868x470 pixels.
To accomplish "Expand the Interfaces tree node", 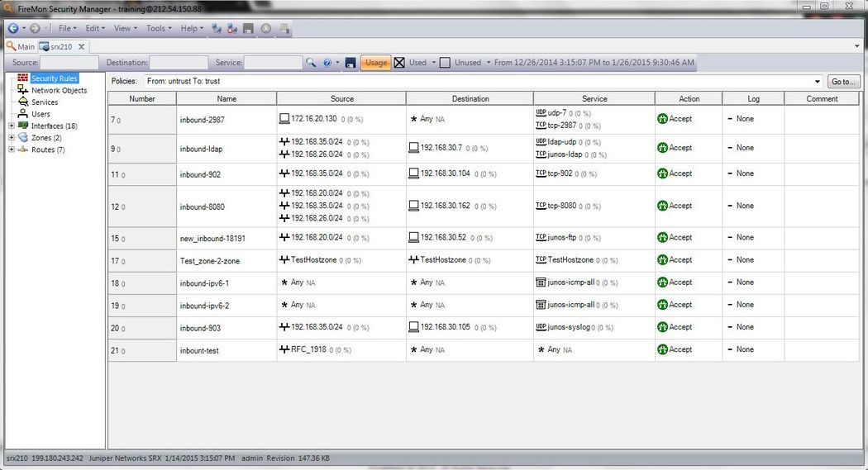I will coord(11,126).
